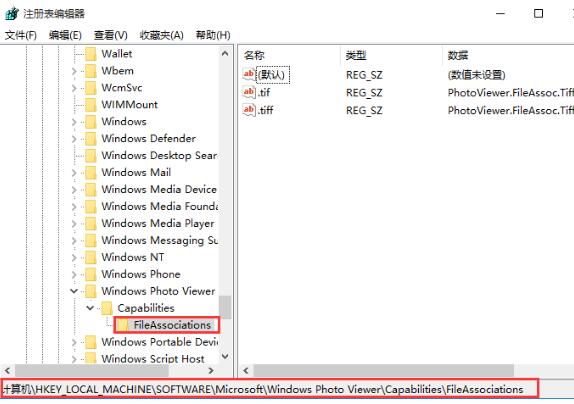Image resolution: width=574 pixels, height=404 pixels.
Task: Open the 帮助(H) menu
Action: coord(213,35)
